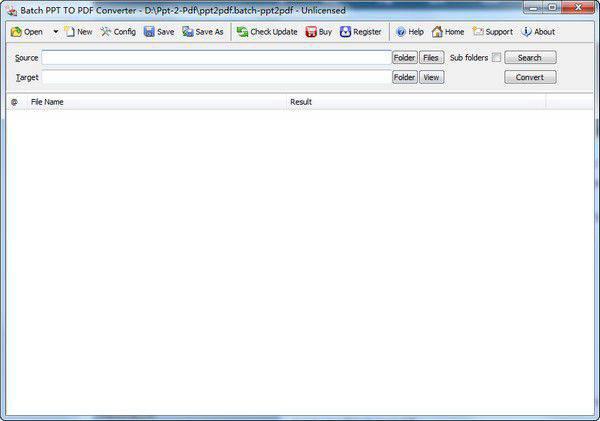Create a new project with New
The height and width of the screenshot is (421, 600).
[78, 32]
